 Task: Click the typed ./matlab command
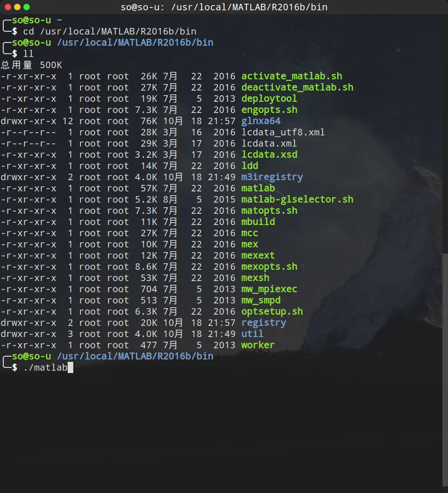[x=45, y=367]
